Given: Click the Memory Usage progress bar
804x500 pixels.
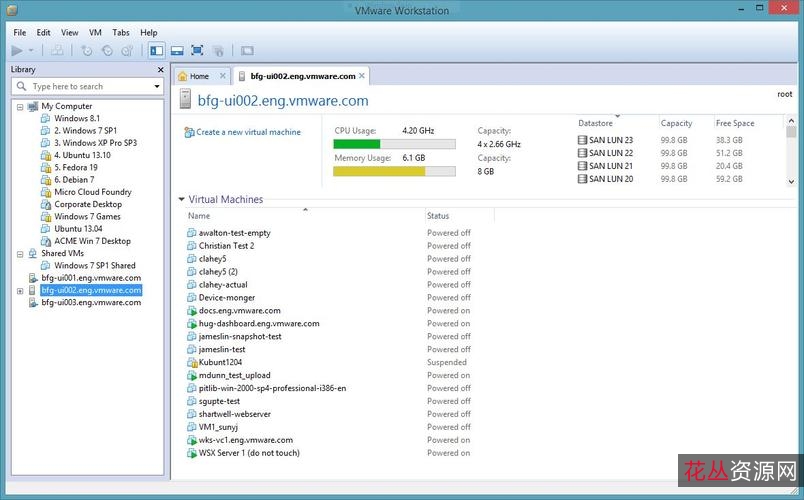Looking at the screenshot, I should point(394,171).
